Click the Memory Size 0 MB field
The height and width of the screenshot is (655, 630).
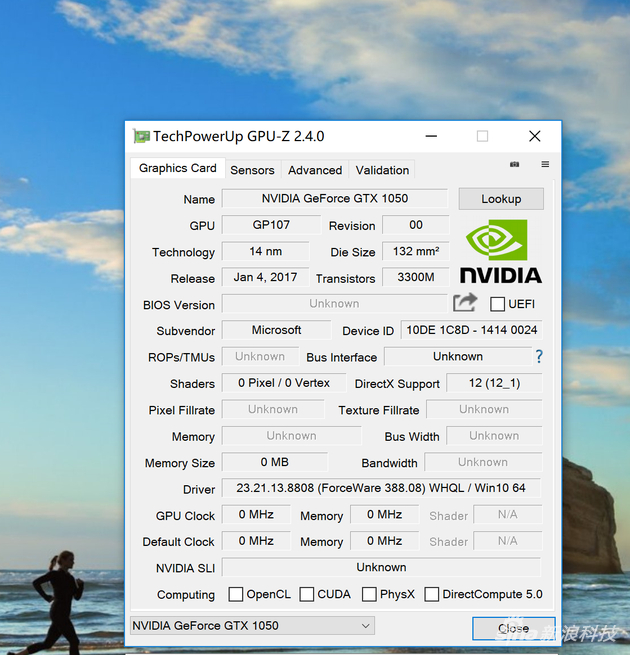click(275, 462)
